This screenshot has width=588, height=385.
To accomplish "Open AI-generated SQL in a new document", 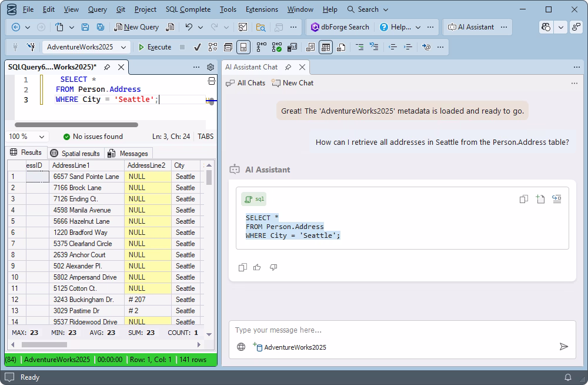I will point(540,199).
